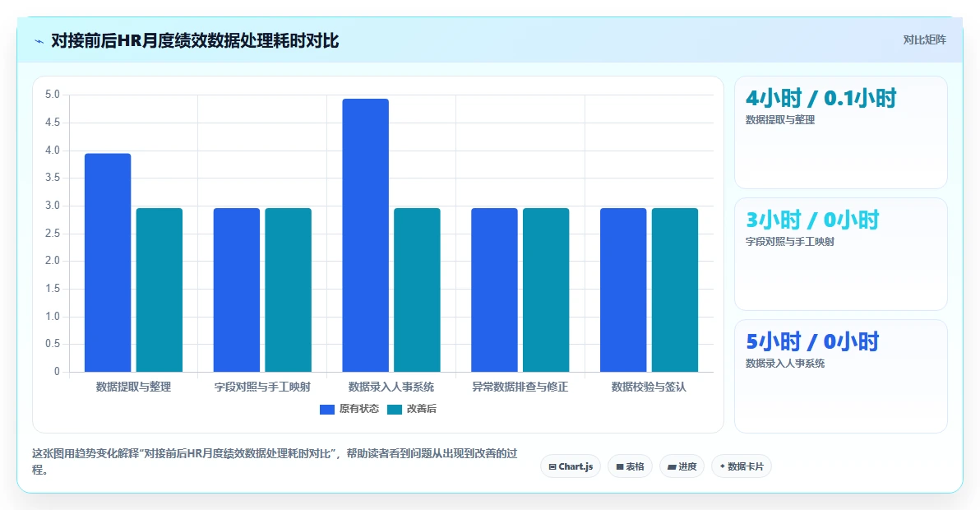
Task: Click the 5小时 / 0小时 card value
Action: pos(812,342)
